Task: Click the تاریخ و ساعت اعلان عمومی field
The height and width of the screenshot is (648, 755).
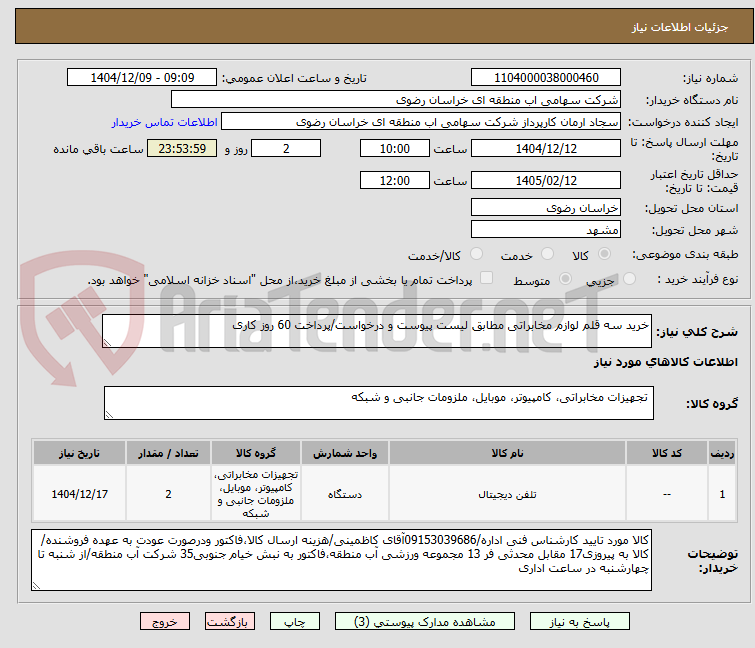Action: pos(142,78)
